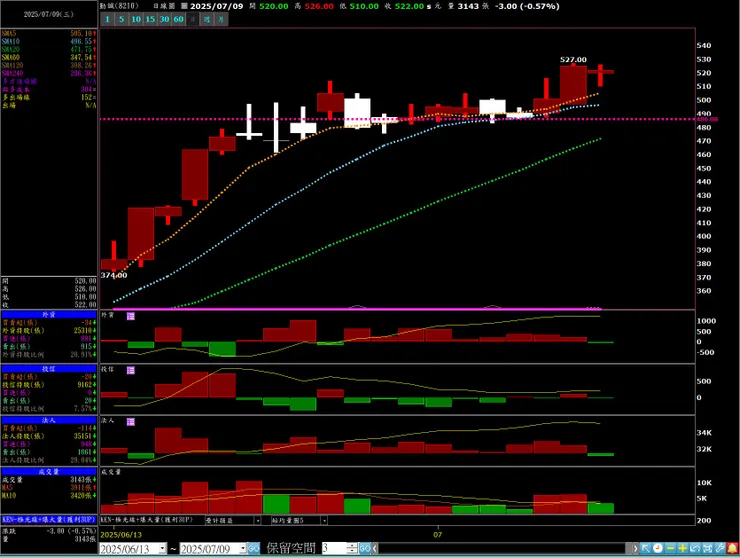Click the undo arrow icon in the bottom toolbar
This screenshot has height=558, width=740.
(x=695, y=549)
